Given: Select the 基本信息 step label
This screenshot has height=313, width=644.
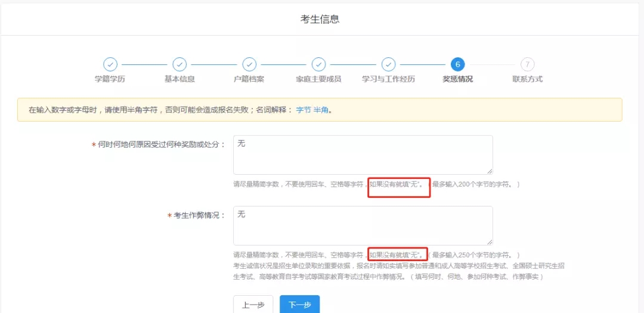Looking at the screenshot, I should tap(179, 79).
